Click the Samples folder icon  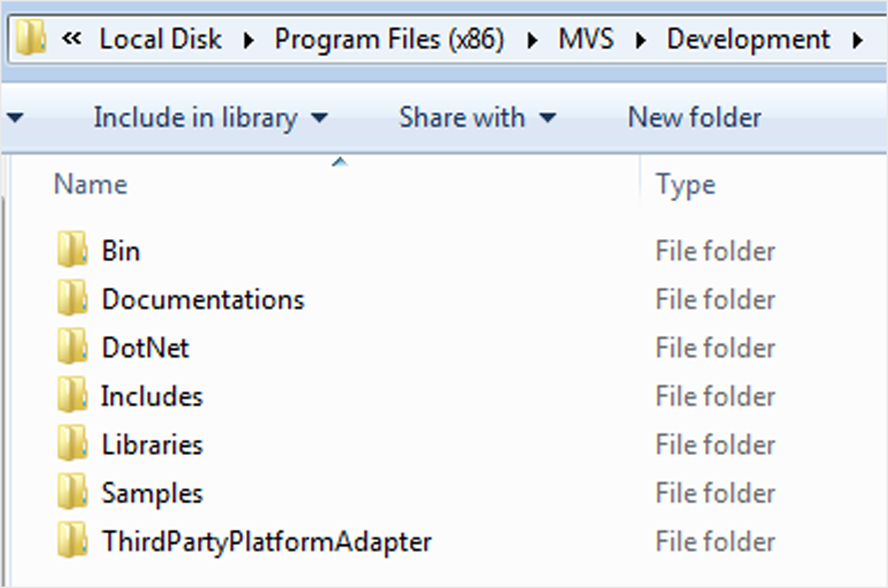coord(72,493)
